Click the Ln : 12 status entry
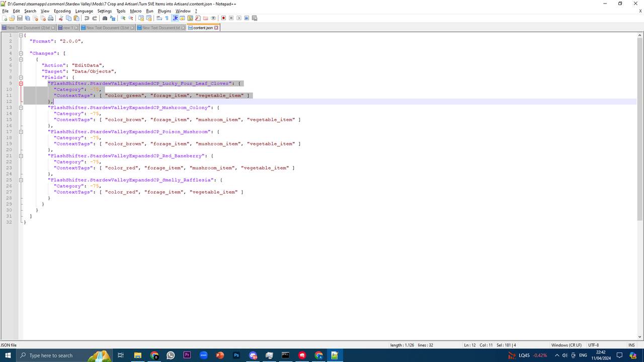The height and width of the screenshot is (362, 644). (x=470, y=345)
